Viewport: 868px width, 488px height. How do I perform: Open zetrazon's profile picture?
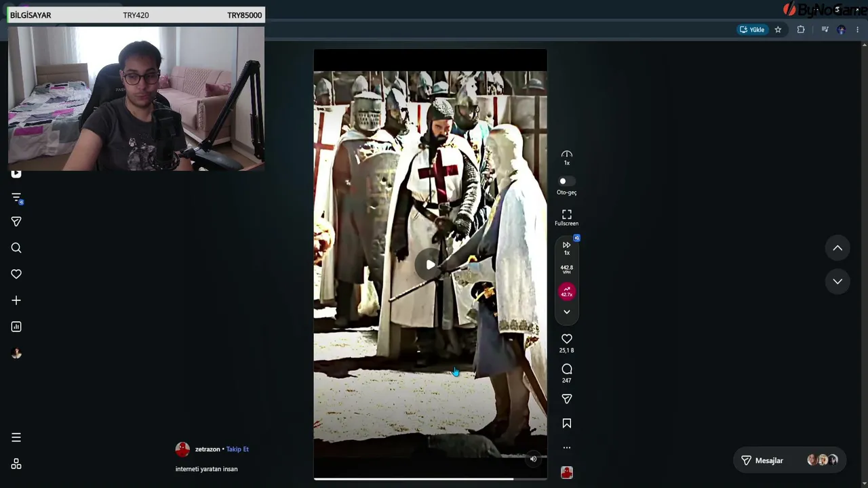pos(182,449)
